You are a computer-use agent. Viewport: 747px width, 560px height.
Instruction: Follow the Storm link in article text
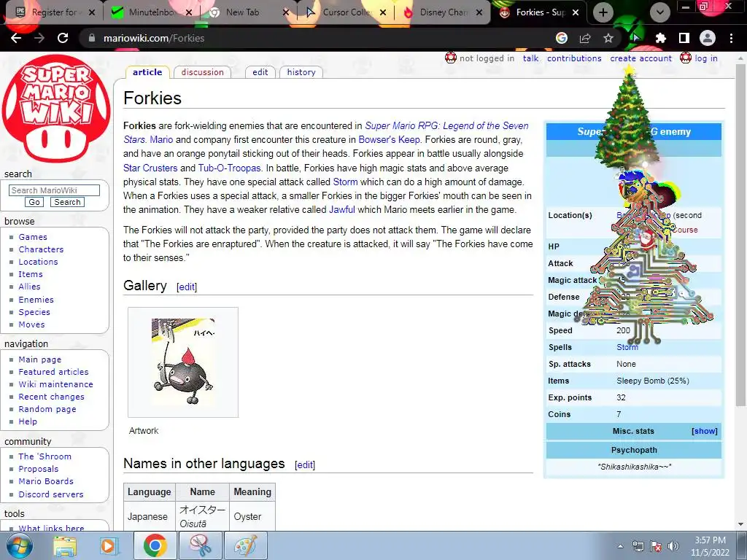click(x=345, y=182)
